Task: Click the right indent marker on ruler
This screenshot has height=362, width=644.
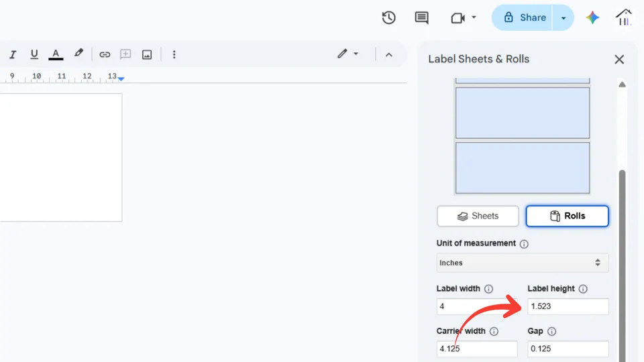Action: [x=121, y=78]
